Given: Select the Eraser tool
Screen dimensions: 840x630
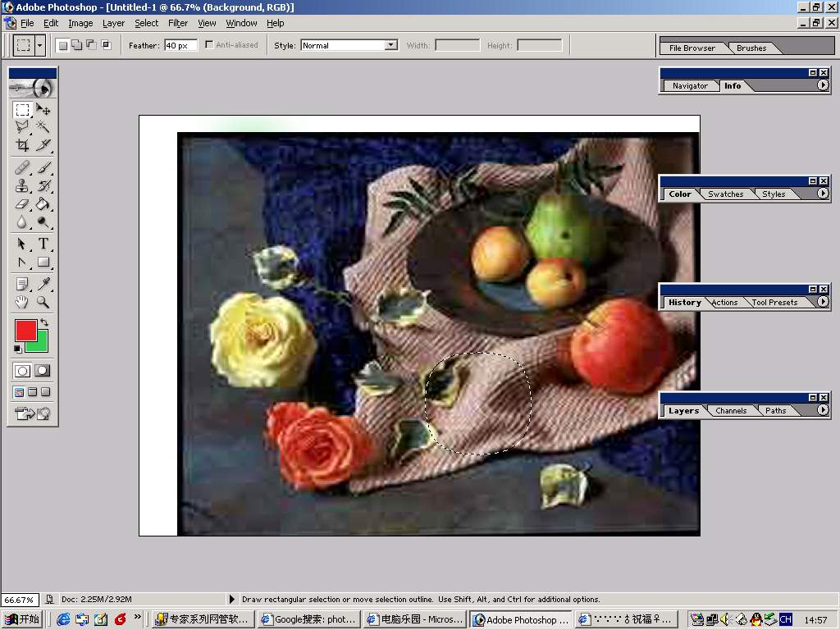Looking at the screenshot, I should 22,204.
